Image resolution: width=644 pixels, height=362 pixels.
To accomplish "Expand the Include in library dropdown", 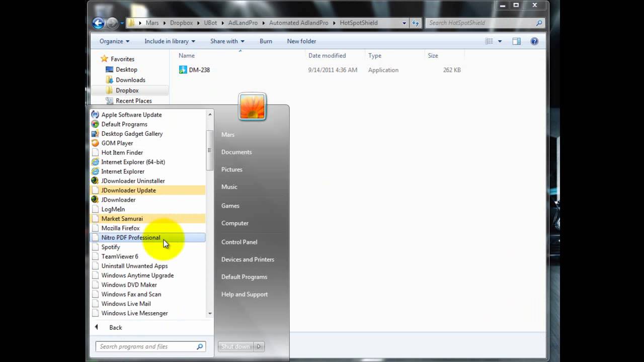I will pos(170,41).
